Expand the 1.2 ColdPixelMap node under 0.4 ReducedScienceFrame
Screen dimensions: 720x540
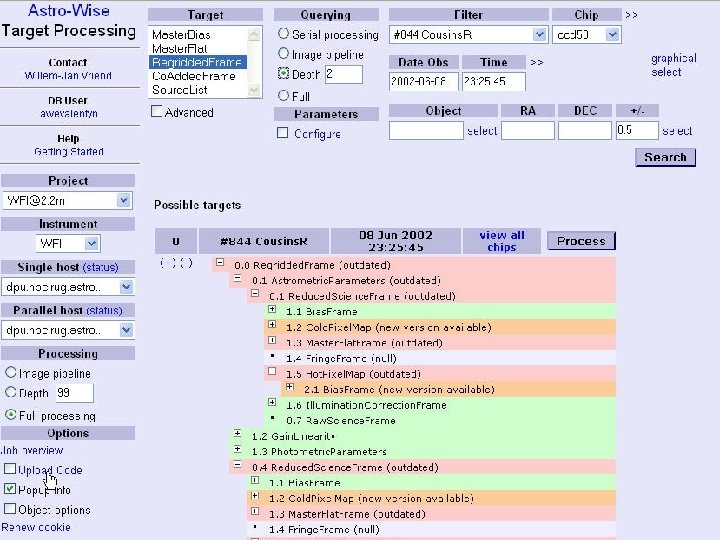255,496
